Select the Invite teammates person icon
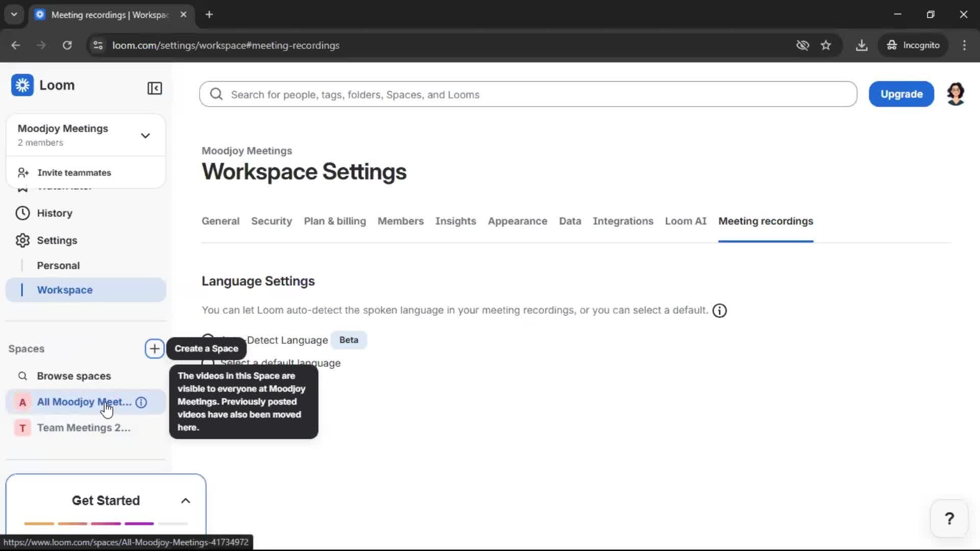 (x=22, y=172)
